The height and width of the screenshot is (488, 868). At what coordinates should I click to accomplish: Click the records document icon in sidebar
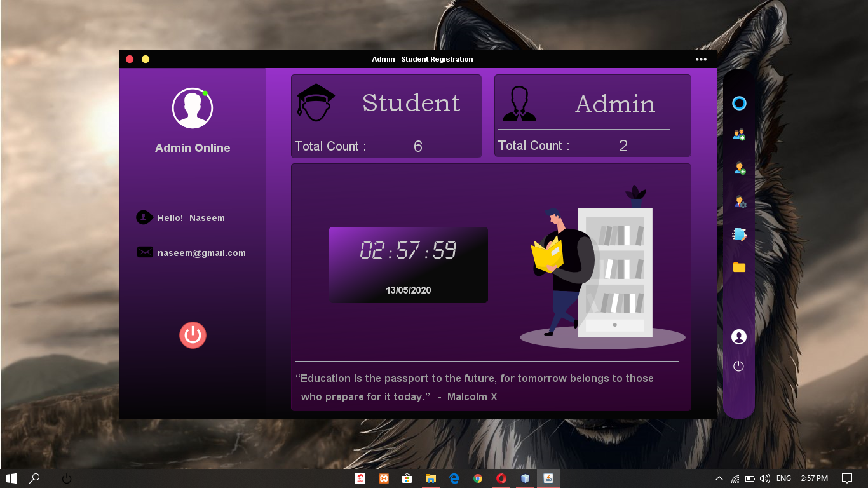(738, 234)
